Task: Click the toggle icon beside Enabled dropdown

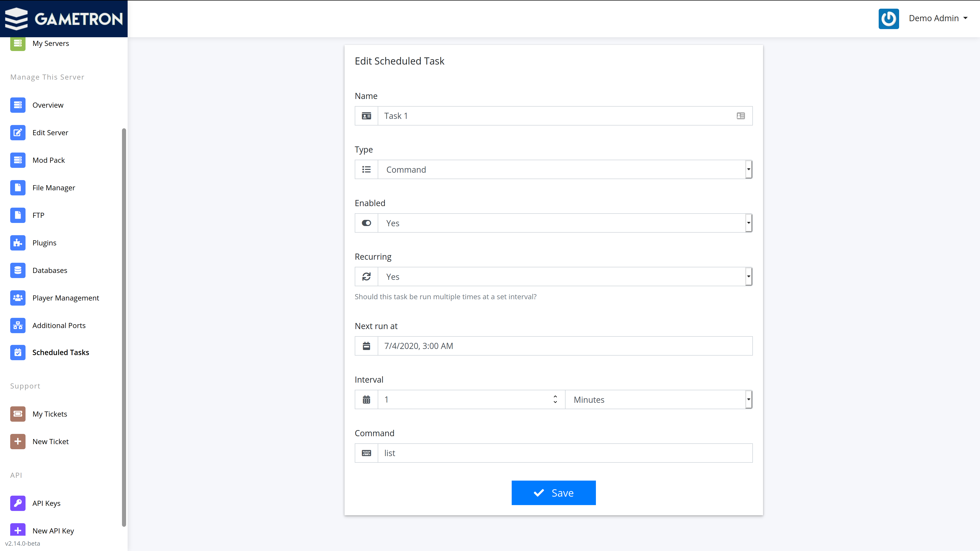Action: 366,223
